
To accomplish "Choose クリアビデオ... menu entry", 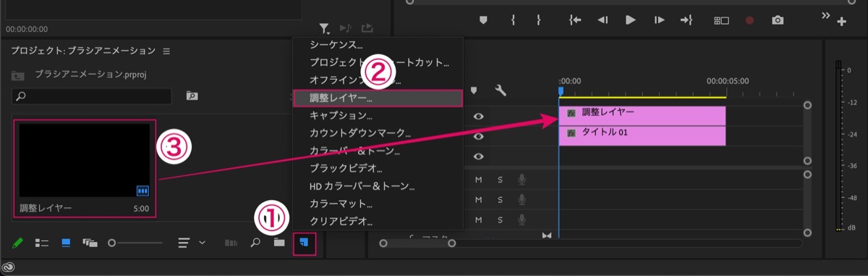I will tap(377, 221).
